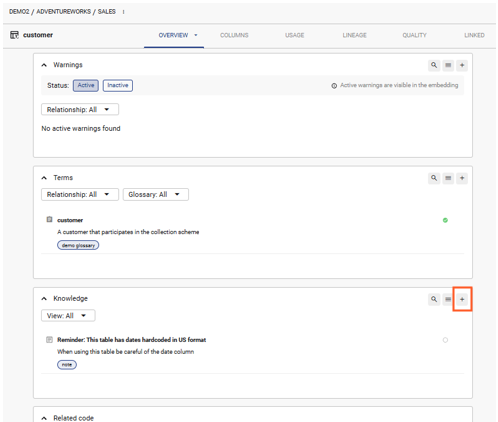Viewport: 498px width, 422px height.
Task: Toggle the Active status filter
Action: pos(86,85)
